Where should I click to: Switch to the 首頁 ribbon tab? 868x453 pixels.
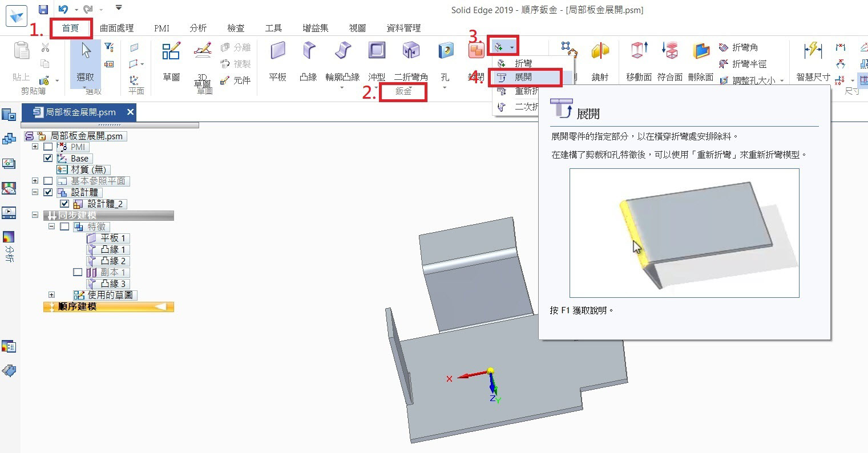pyautogui.click(x=71, y=28)
